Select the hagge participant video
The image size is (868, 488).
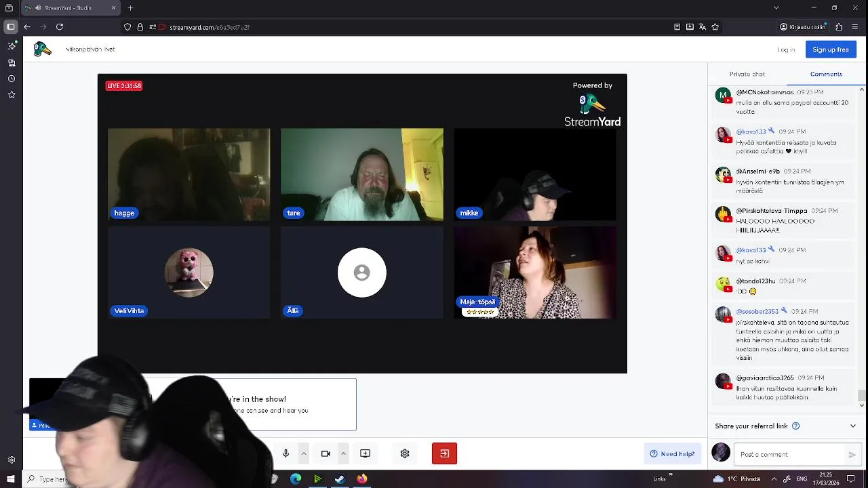click(189, 174)
